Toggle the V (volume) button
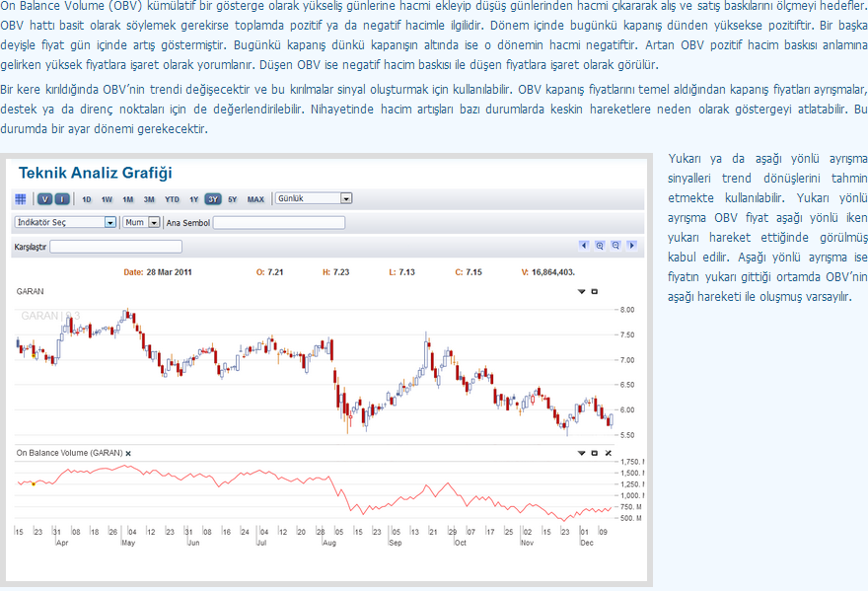The width and height of the screenshot is (868, 591). click(x=45, y=199)
